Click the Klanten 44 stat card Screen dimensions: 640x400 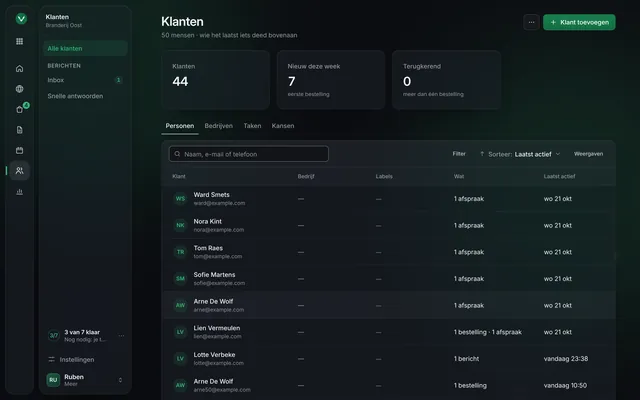(x=216, y=80)
